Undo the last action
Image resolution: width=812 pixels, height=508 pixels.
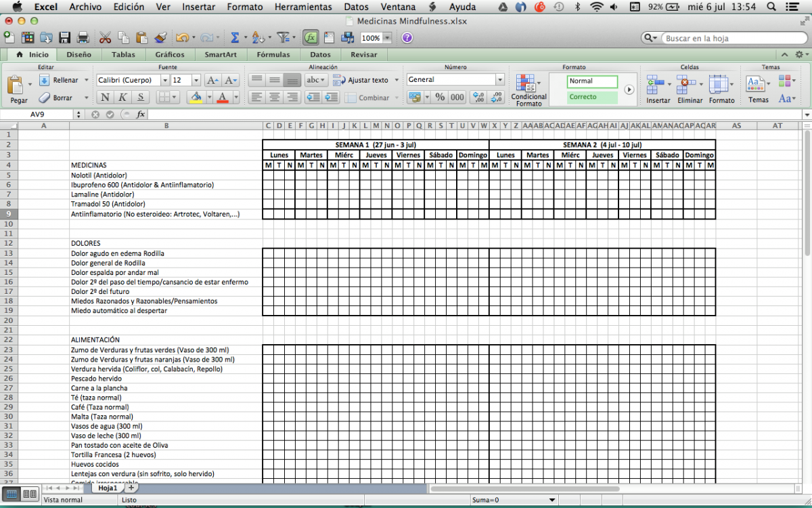181,38
